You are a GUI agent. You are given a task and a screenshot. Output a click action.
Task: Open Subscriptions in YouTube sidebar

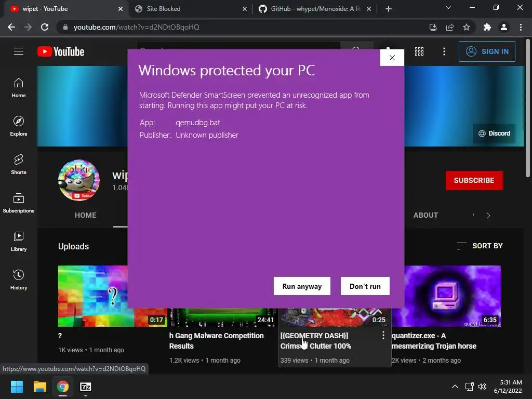click(19, 203)
